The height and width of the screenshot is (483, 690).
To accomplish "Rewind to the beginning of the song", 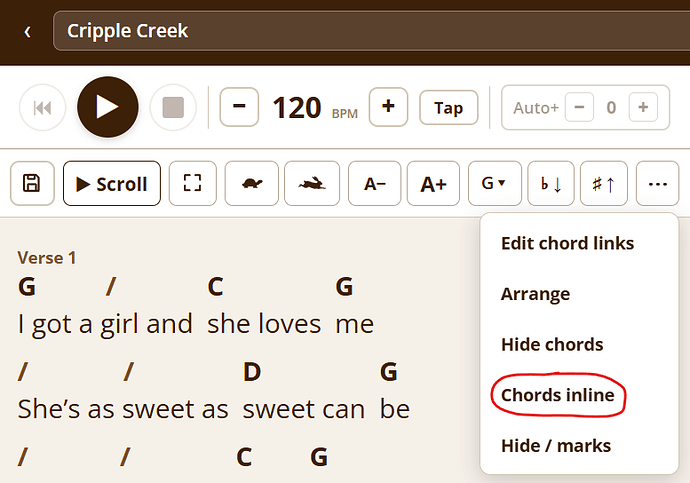I will pyautogui.click(x=43, y=107).
